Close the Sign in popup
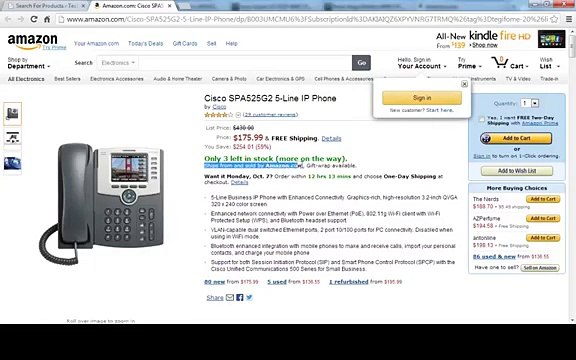Screen dimensions: 576x360 pos(464,84)
